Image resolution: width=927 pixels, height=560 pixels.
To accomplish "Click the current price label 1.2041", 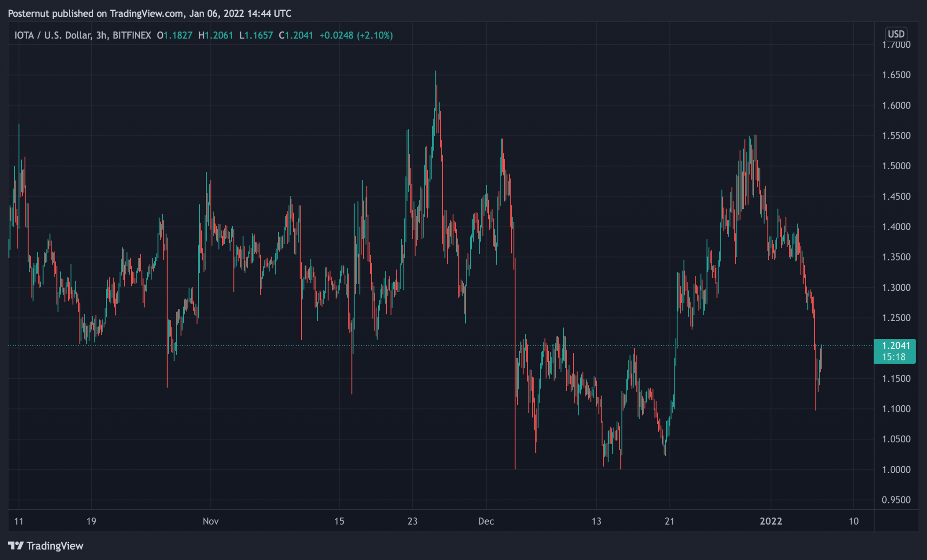I will (x=895, y=346).
